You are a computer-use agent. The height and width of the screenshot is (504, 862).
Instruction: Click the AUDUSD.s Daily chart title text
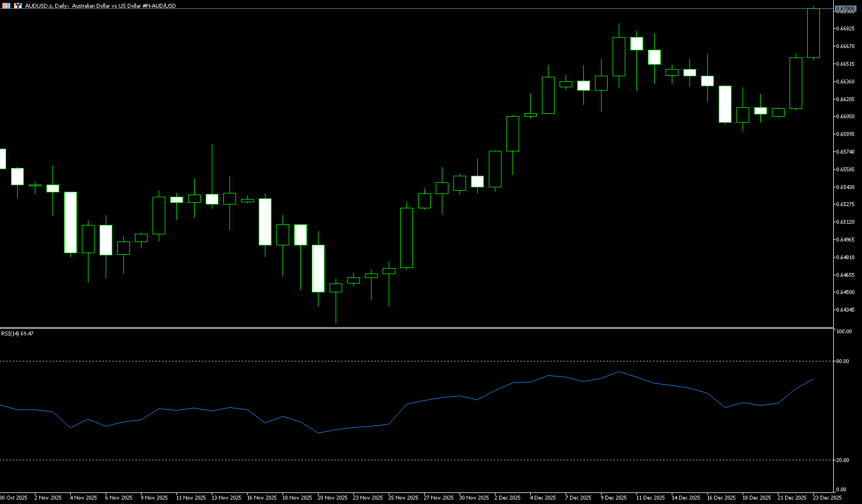(x=101, y=6)
